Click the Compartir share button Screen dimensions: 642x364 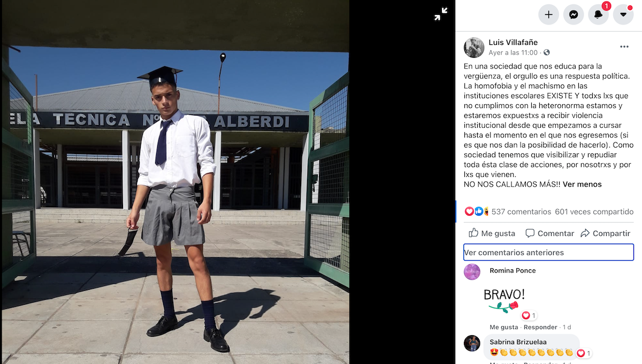coord(606,233)
